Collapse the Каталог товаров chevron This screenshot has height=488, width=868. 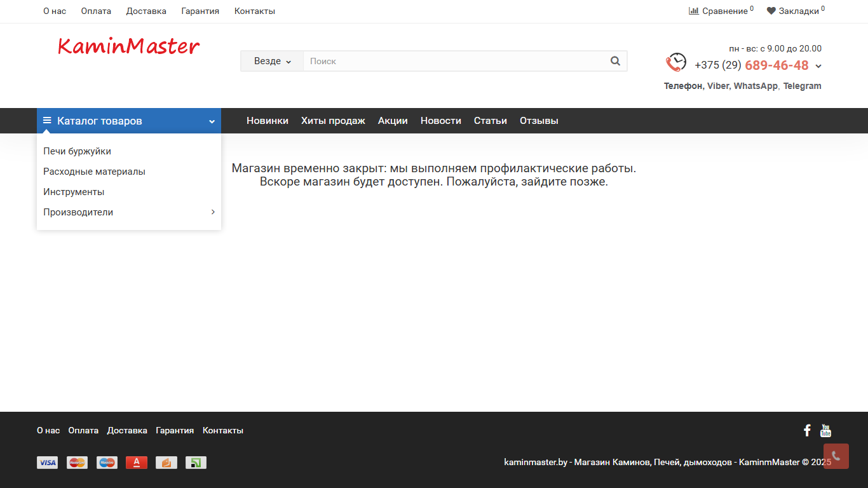[212, 121]
